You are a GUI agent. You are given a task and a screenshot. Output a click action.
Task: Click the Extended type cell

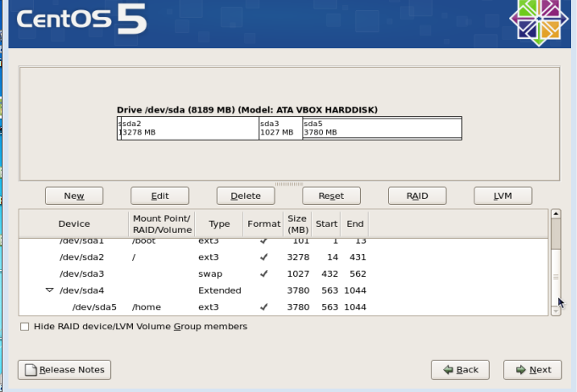tap(219, 290)
